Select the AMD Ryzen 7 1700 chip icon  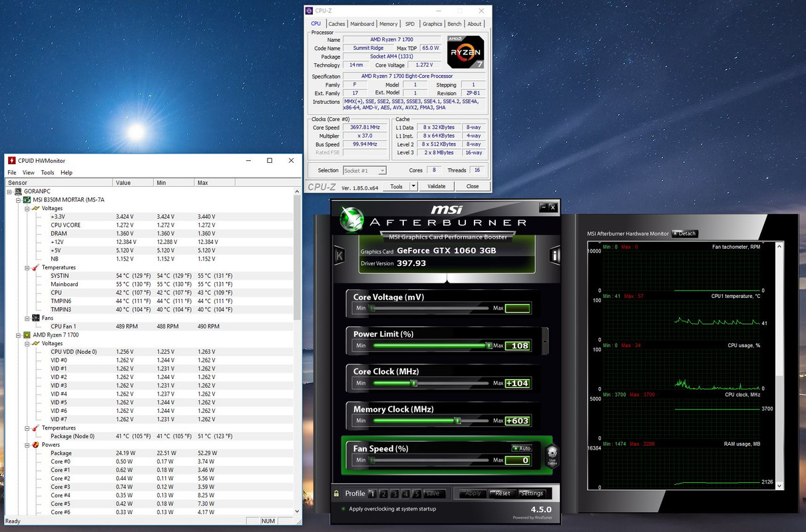27,334
